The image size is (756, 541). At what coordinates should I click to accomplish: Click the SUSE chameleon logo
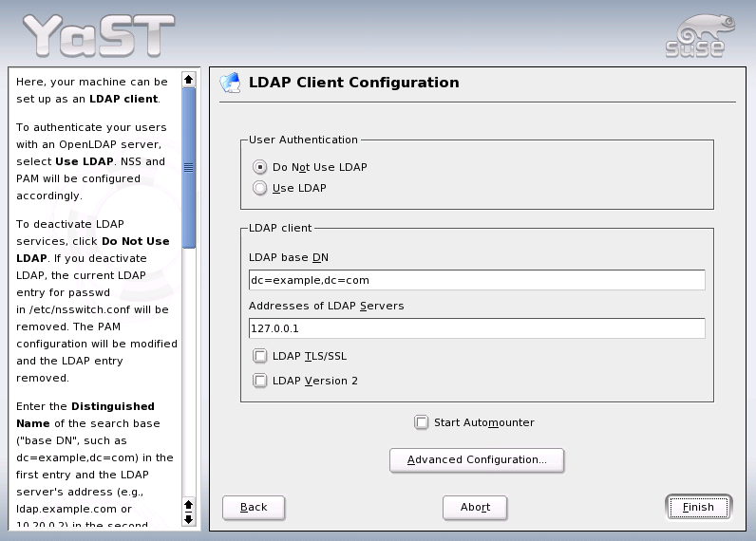click(x=700, y=36)
